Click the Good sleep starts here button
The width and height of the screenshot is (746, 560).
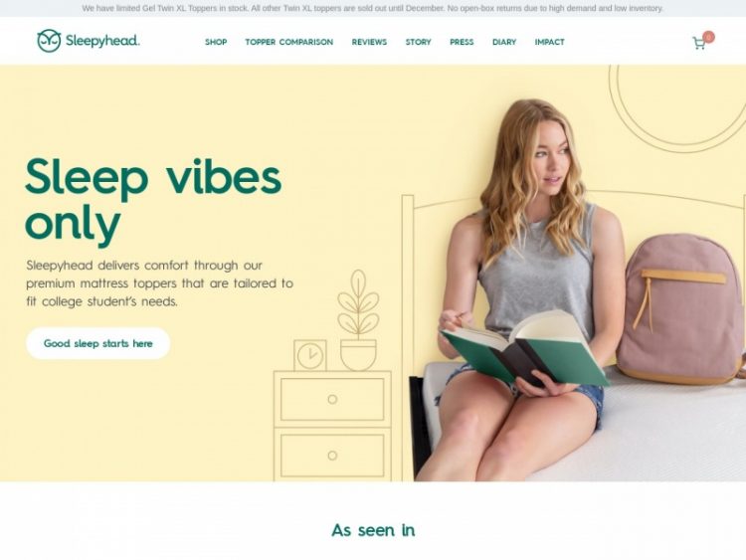(x=98, y=343)
